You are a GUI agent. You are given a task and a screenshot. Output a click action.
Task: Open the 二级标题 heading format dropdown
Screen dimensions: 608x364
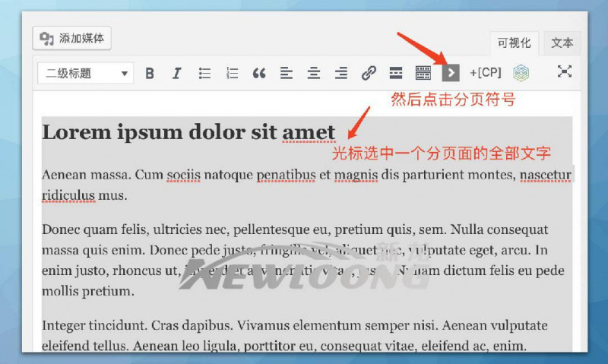pyautogui.click(x=86, y=73)
